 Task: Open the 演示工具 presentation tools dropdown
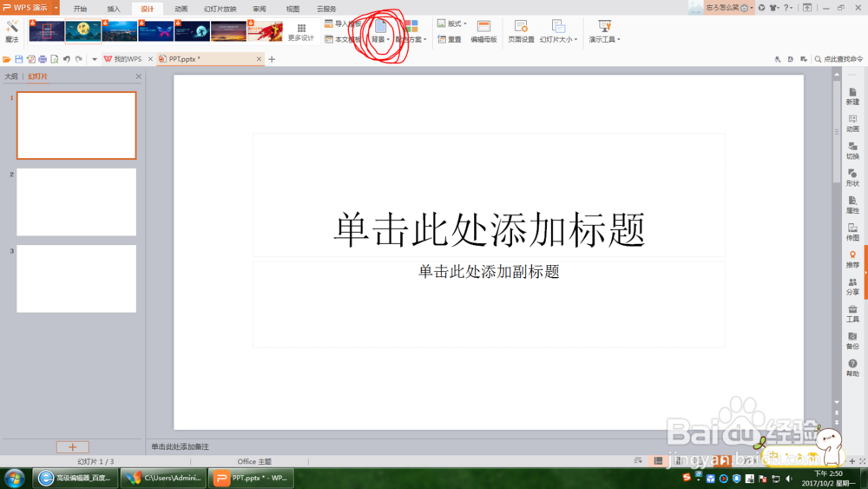point(604,31)
